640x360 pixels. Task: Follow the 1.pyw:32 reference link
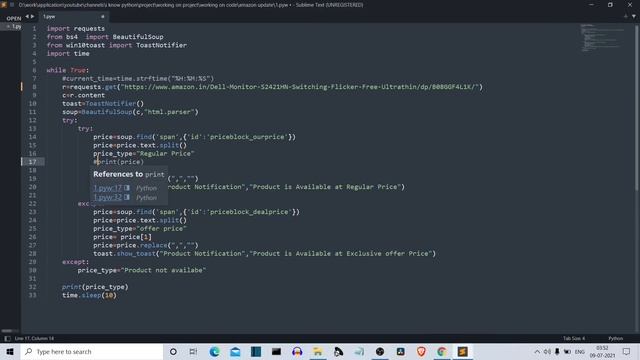click(108, 197)
